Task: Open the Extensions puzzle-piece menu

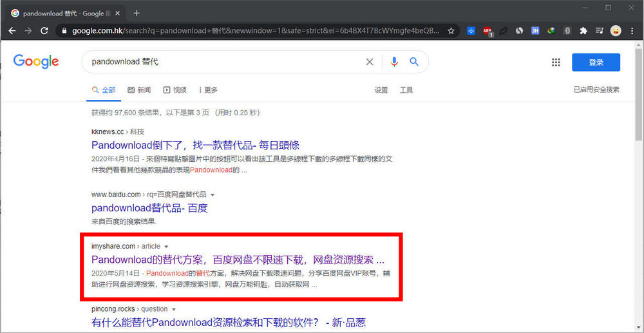Action: [x=583, y=31]
